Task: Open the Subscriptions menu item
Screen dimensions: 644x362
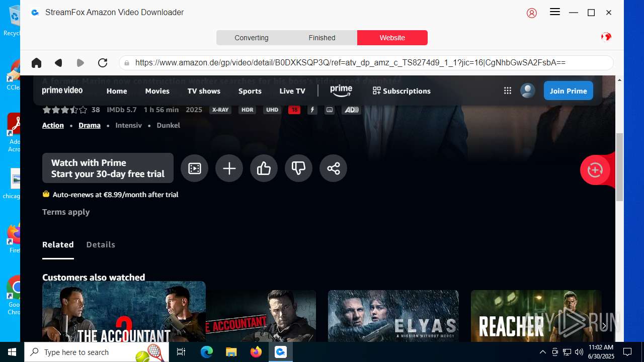Action: [x=401, y=91]
